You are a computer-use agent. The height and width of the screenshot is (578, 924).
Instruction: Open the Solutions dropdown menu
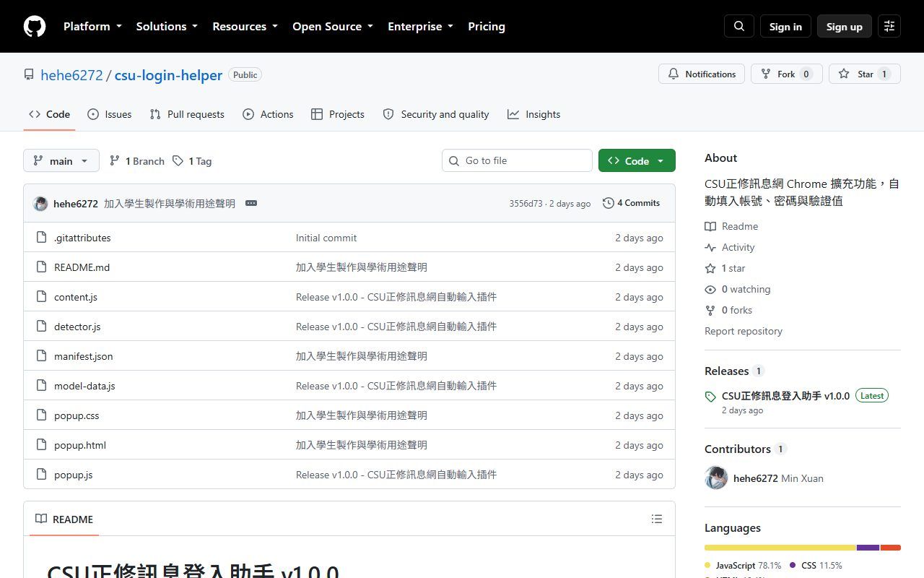167,26
